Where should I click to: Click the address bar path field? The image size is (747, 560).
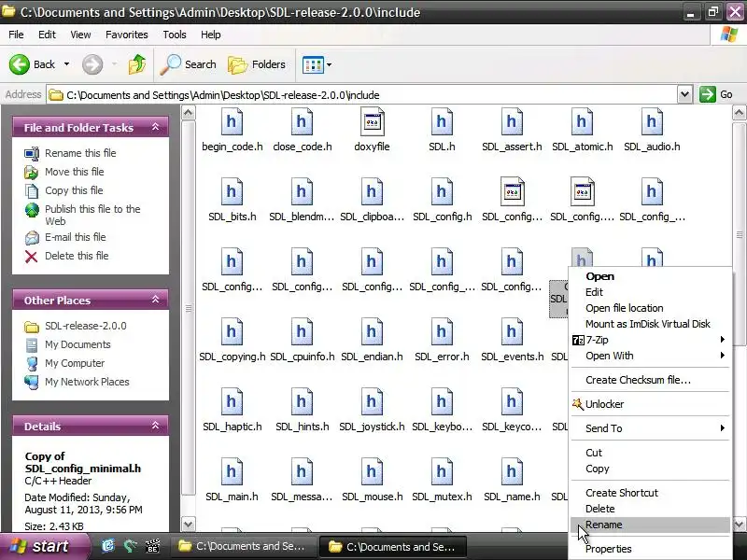362,95
